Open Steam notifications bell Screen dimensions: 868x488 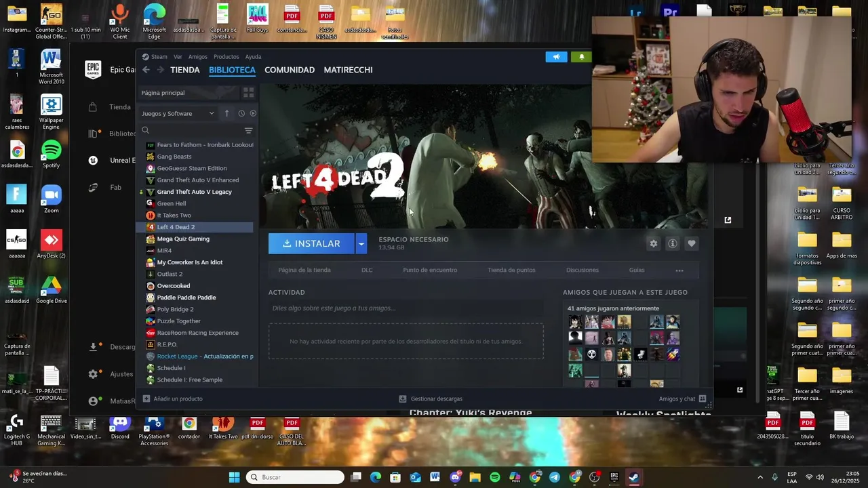pos(581,57)
